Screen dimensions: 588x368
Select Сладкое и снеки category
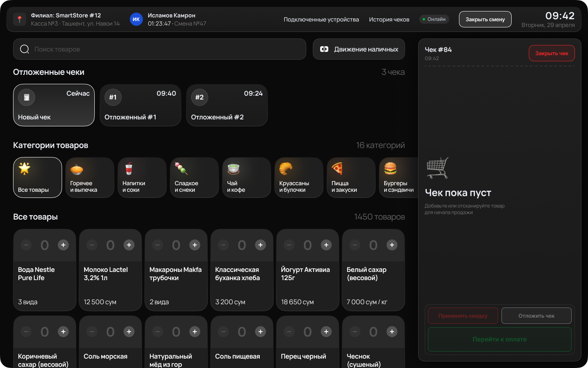pyautogui.click(x=194, y=177)
